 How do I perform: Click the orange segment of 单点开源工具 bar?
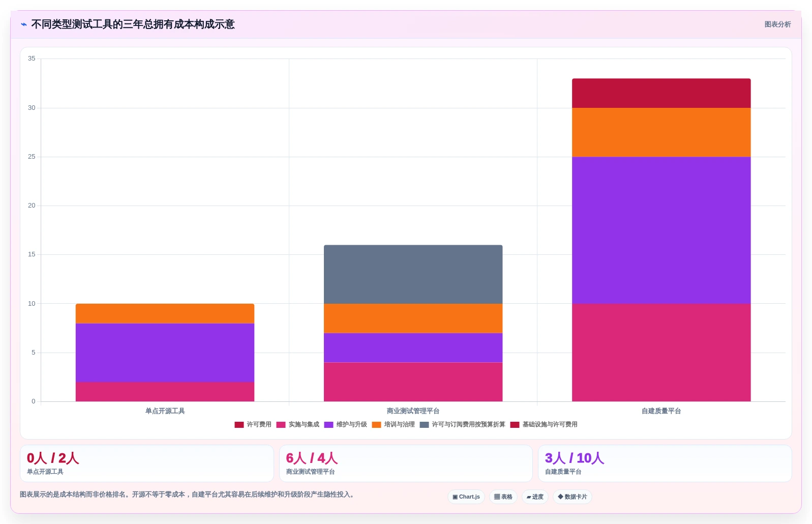click(x=165, y=313)
